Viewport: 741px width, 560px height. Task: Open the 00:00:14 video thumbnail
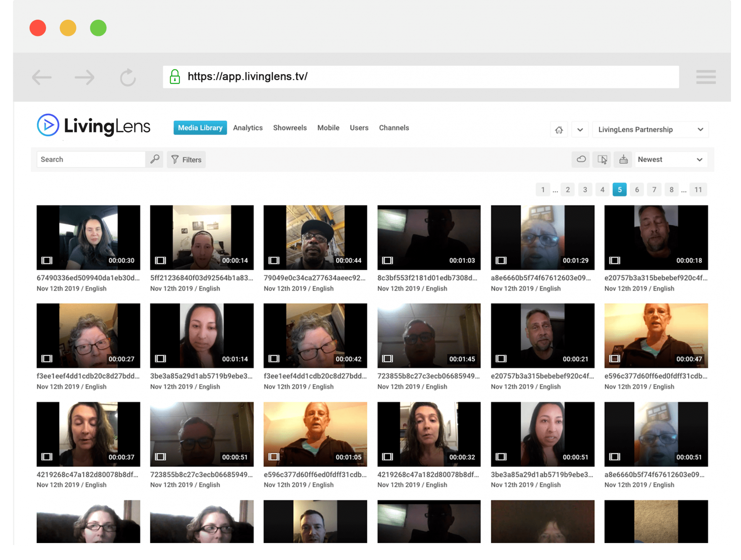202,237
